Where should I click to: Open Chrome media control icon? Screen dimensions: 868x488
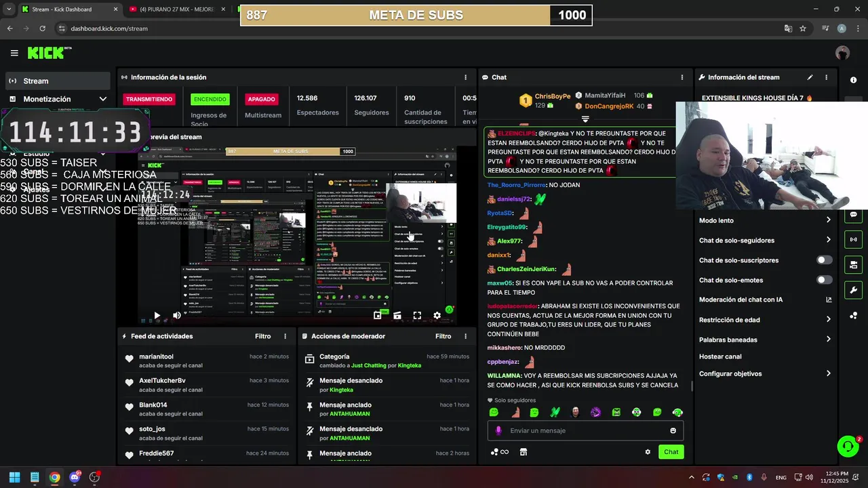pyautogui.click(x=825, y=28)
